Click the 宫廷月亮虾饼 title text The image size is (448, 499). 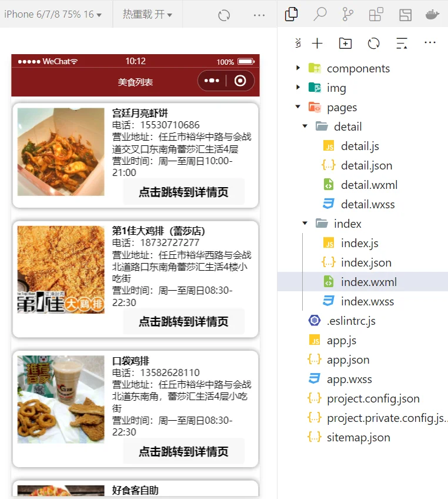[x=140, y=113]
